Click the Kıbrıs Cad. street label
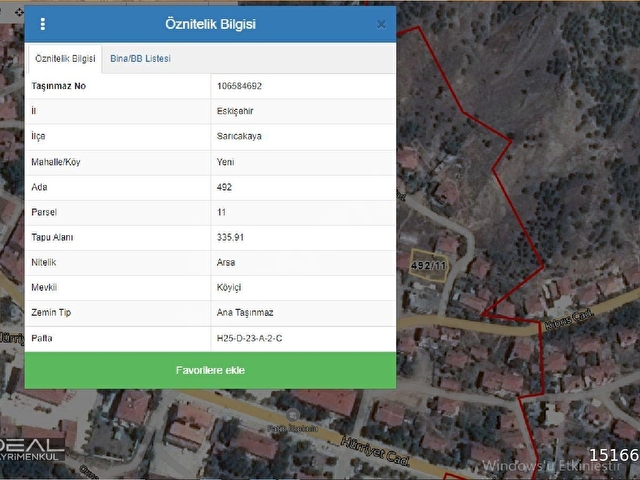 coord(569,320)
